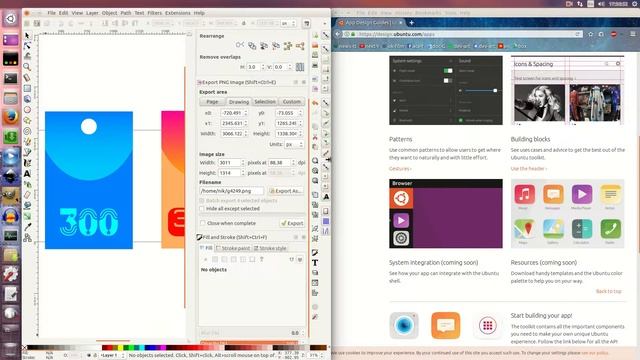Pick the yellow swatch in the palette
Screen dimensions: 640x360
tap(120, 348)
